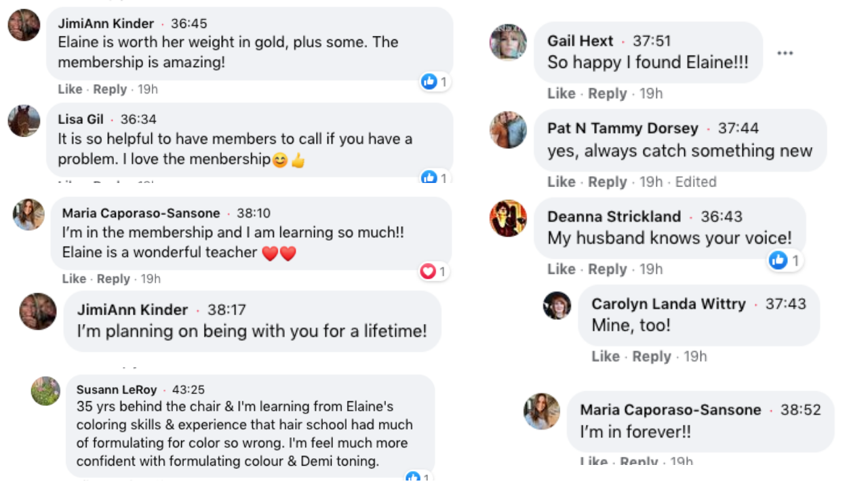868x488 pixels.
Task: Open Pat N Tammy Dorsey's avatar
Action: pos(508,129)
